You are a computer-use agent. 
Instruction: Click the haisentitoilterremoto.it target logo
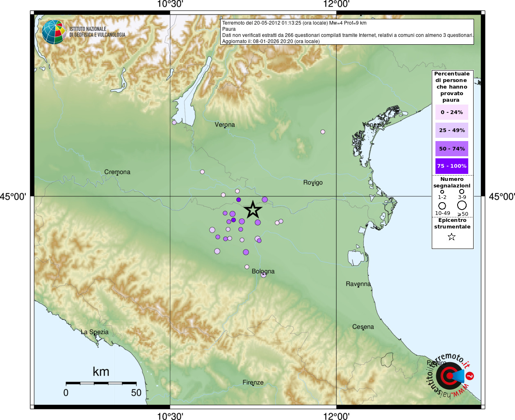coord(450,376)
